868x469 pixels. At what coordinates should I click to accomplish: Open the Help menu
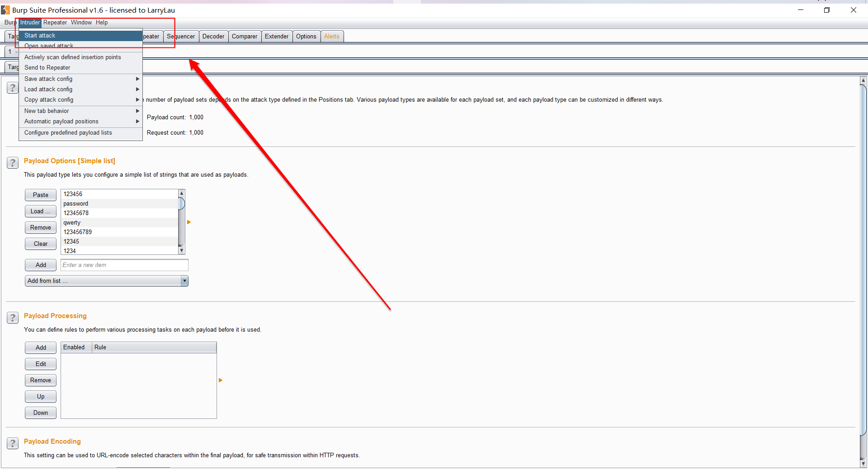coord(102,23)
